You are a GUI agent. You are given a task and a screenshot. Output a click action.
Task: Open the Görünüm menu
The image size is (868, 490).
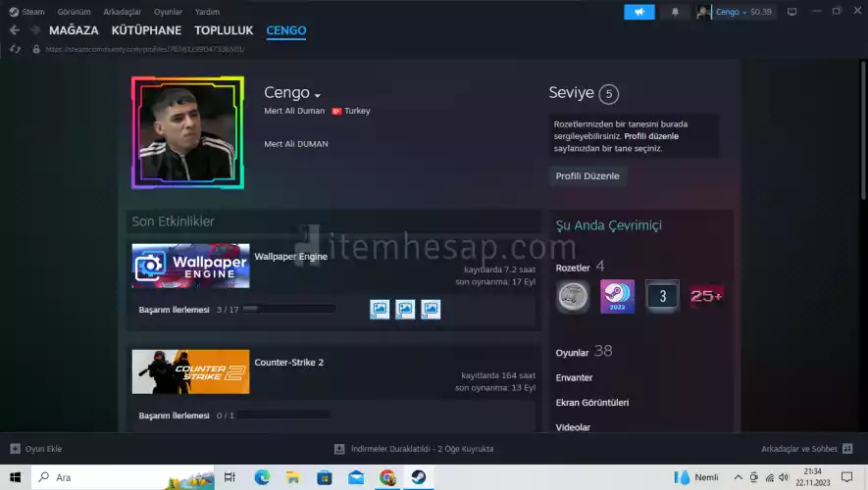pyautogui.click(x=75, y=12)
